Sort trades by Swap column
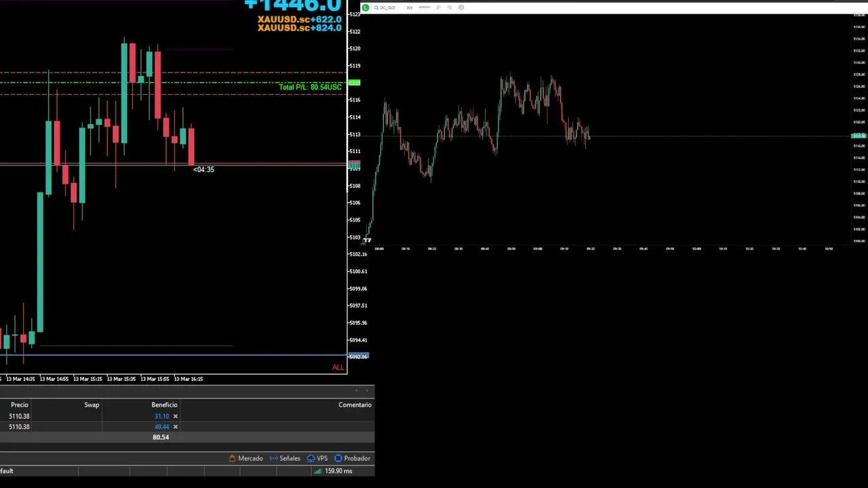 point(92,405)
